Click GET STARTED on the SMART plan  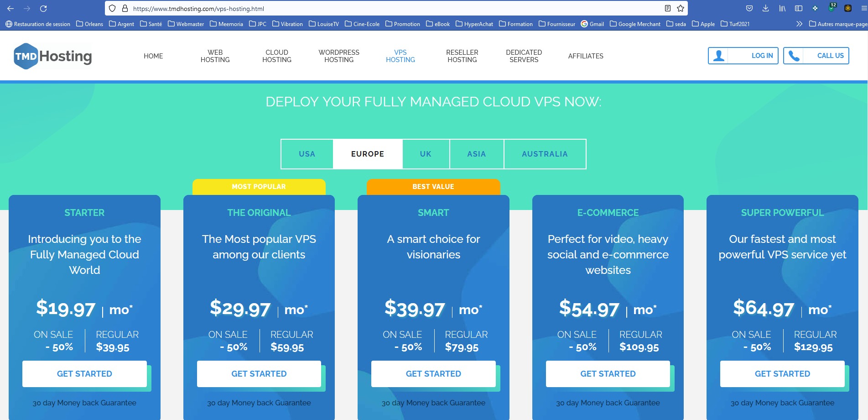pyautogui.click(x=433, y=373)
